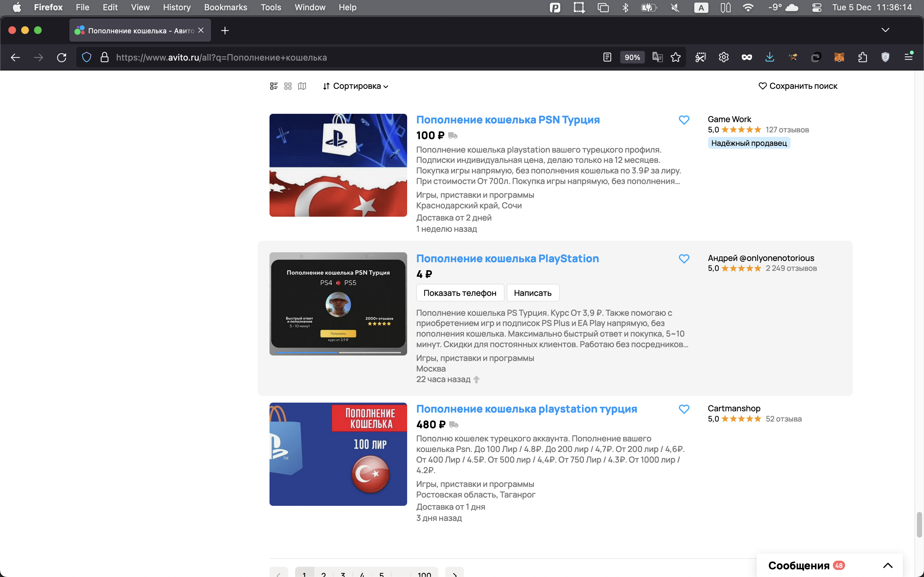Open the Сортировка dropdown
Screen dimensions: 924x577
[x=355, y=86]
